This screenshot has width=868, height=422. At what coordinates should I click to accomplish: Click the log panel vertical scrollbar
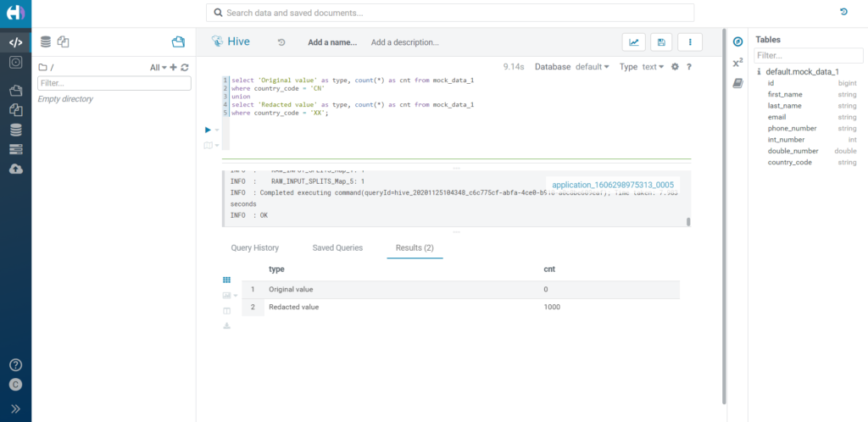688,221
